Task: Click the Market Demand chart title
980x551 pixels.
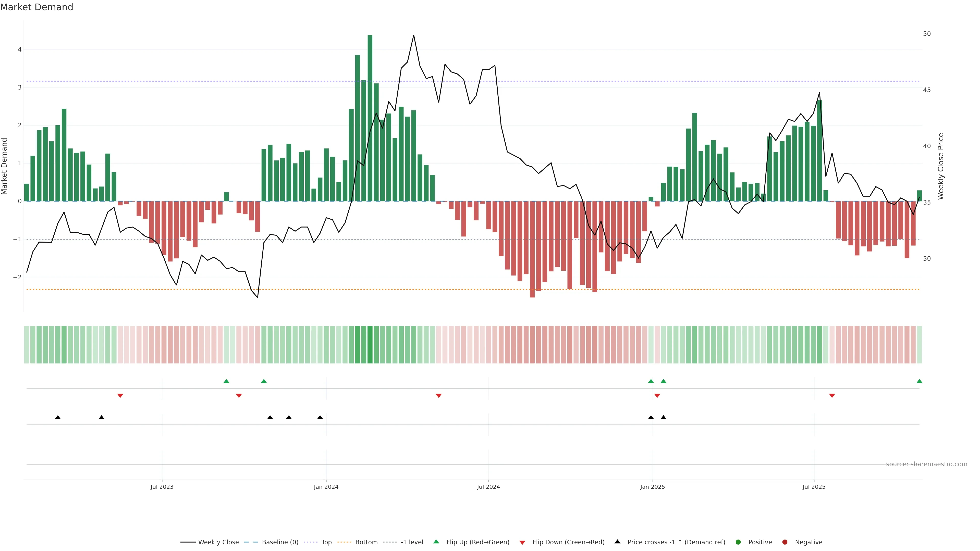Action: tap(36, 7)
